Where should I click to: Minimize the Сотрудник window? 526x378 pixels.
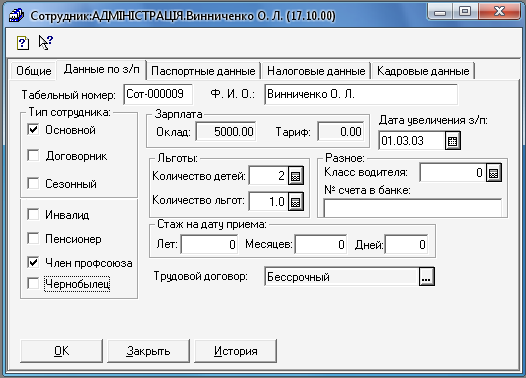tap(440, 12)
